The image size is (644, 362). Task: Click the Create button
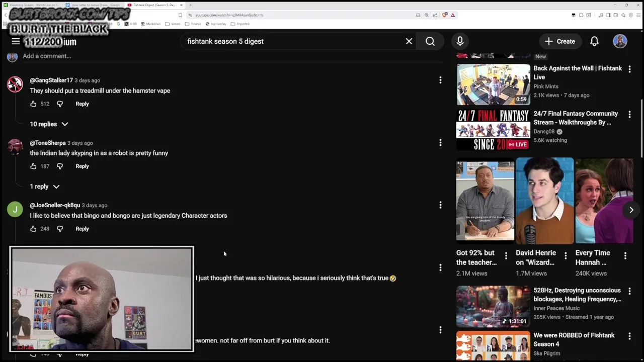[x=560, y=41]
